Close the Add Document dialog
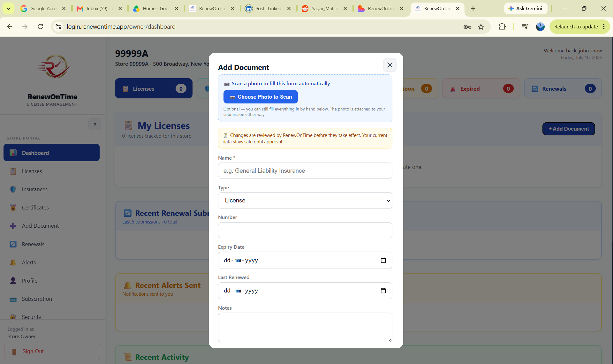The height and width of the screenshot is (364, 613). 390,65
